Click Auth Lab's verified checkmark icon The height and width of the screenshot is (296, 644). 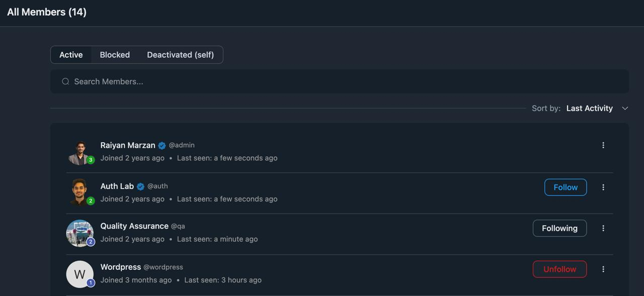[x=140, y=185]
